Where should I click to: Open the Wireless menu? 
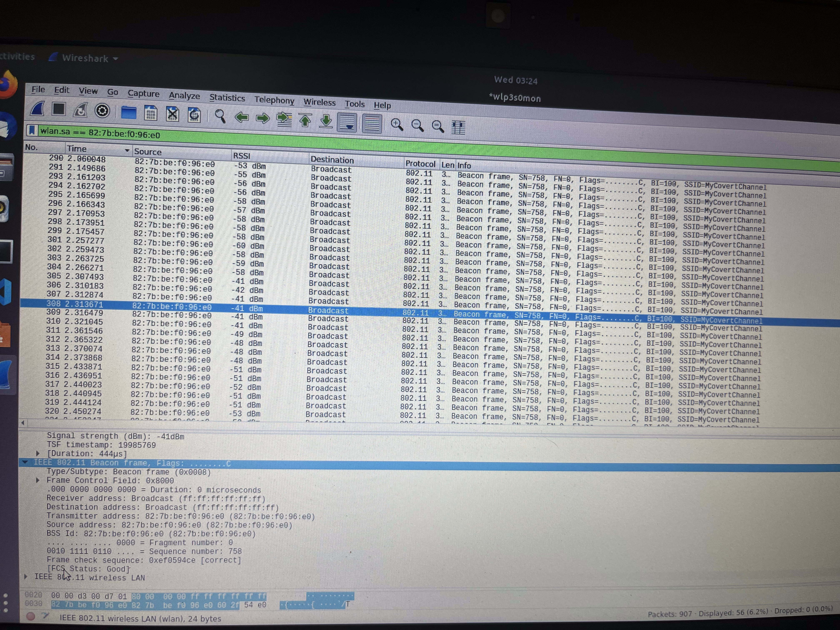pos(319,102)
